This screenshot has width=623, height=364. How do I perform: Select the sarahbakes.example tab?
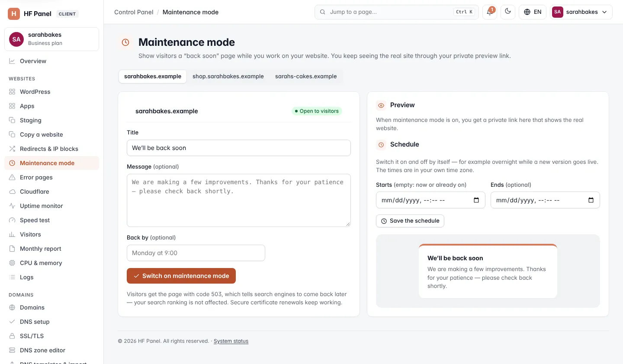tap(153, 77)
